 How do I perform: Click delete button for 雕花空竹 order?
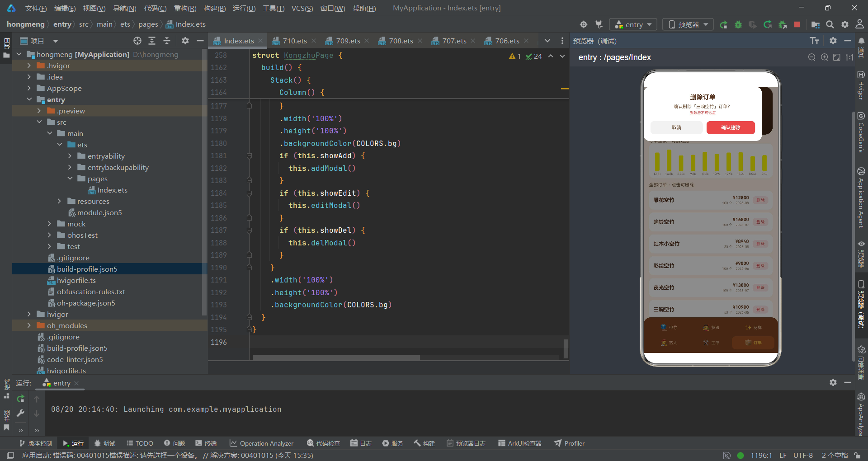(x=761, y=200)
